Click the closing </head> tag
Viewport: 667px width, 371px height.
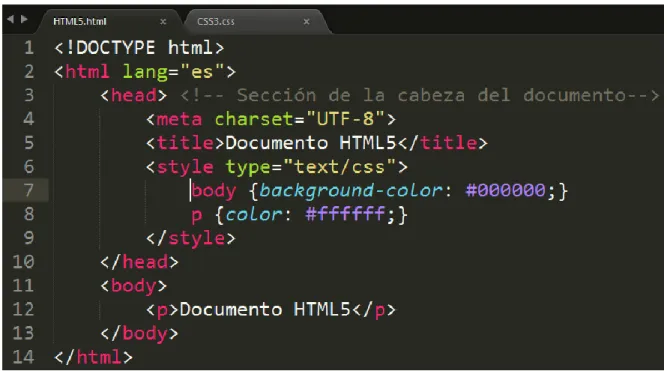(x=139, y=262)
